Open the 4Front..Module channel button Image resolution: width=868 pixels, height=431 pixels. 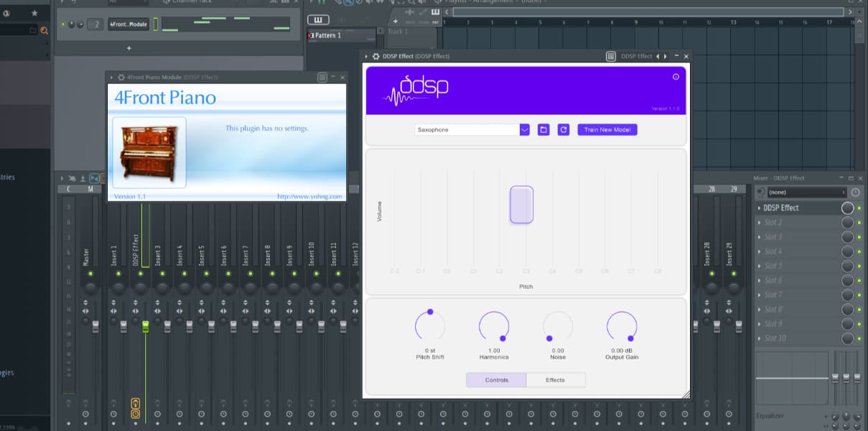[x=129, y=24]
